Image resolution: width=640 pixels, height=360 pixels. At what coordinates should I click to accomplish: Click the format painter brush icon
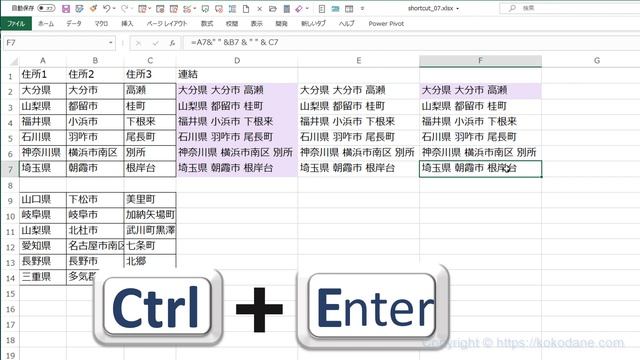(x=93, y=9)
